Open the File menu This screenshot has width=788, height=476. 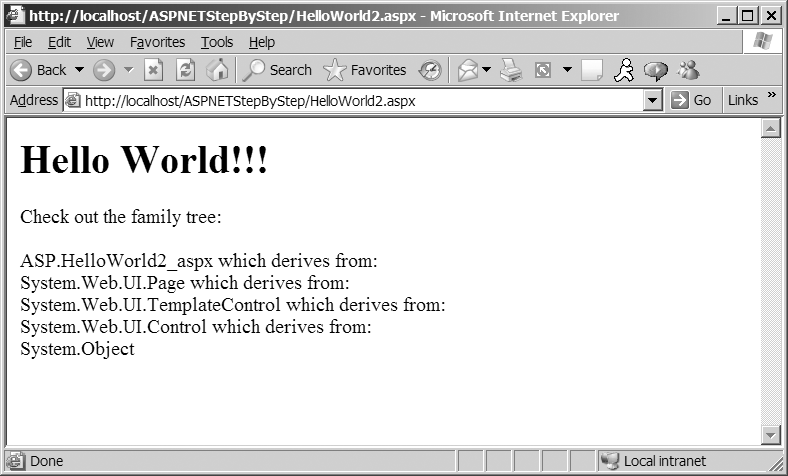(x=23, y=42)
